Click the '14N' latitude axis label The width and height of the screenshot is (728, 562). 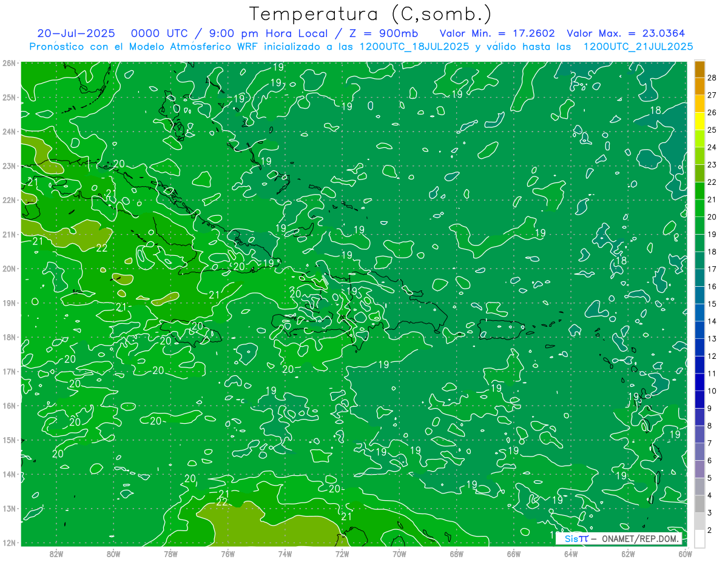point(8,474)
